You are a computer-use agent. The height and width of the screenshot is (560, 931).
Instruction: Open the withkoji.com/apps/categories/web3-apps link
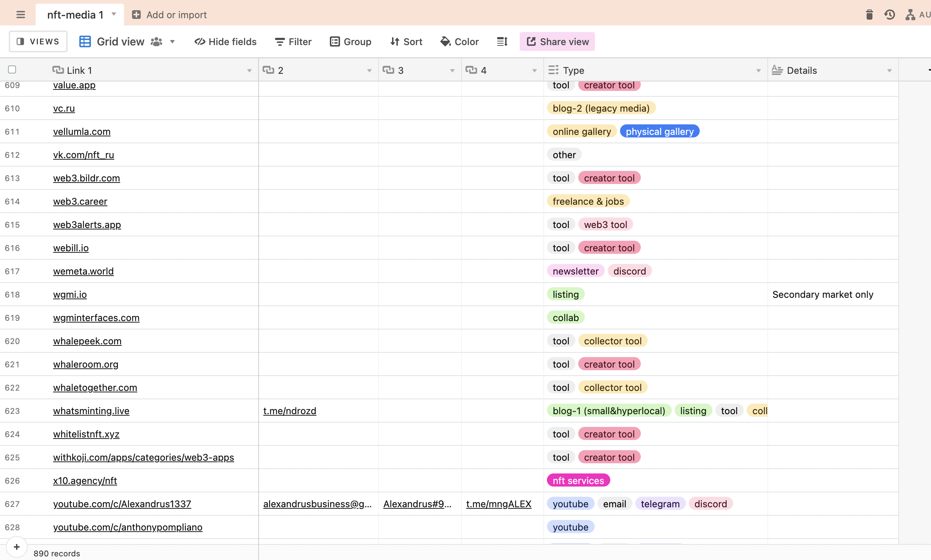[x=143, y=457]
